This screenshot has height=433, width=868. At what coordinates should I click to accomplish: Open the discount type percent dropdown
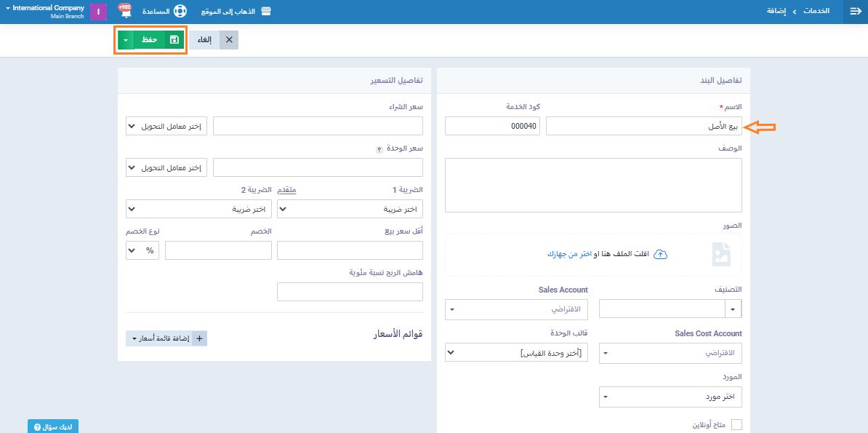tap(142, 250)
